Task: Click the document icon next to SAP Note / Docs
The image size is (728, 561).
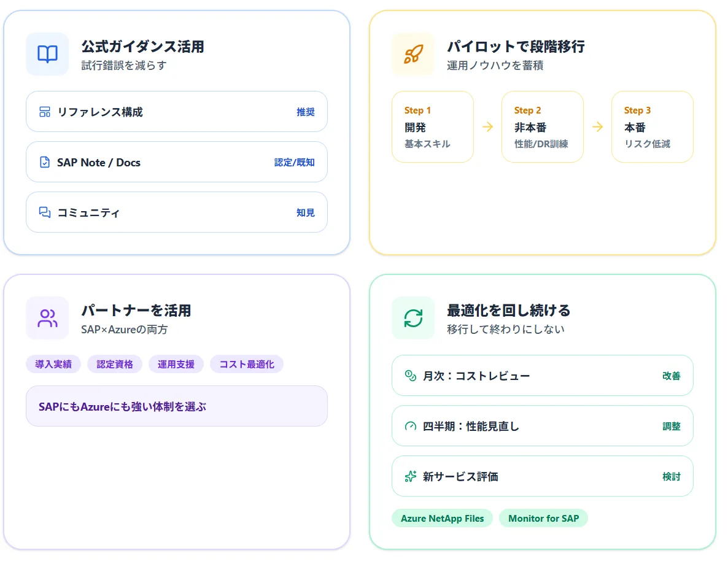Action: 45,162
